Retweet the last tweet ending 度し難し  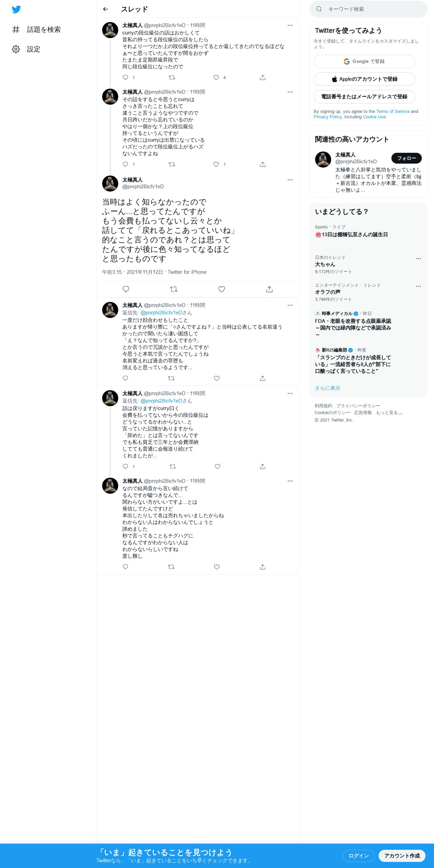[171, 567]
